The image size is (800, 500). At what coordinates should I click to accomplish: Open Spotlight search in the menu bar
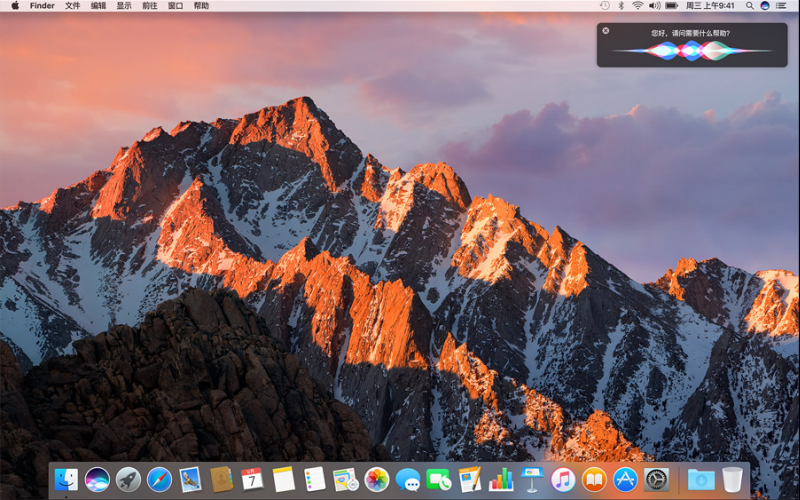coord(750,6)
